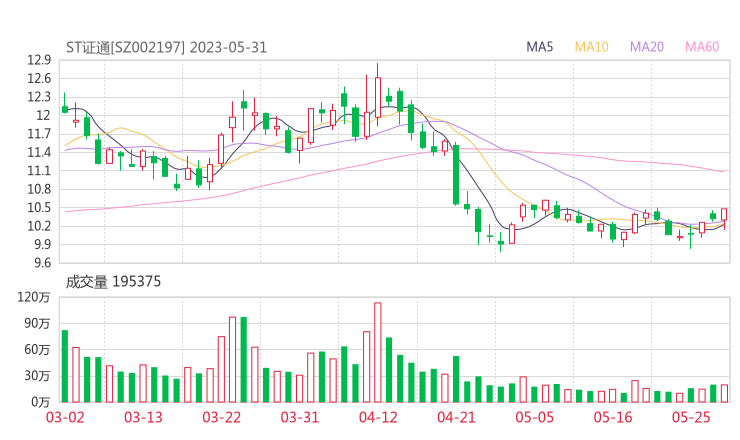Select the last red candlestick on the chart
This screenshot has width=740, height=440.
point(724,217)
